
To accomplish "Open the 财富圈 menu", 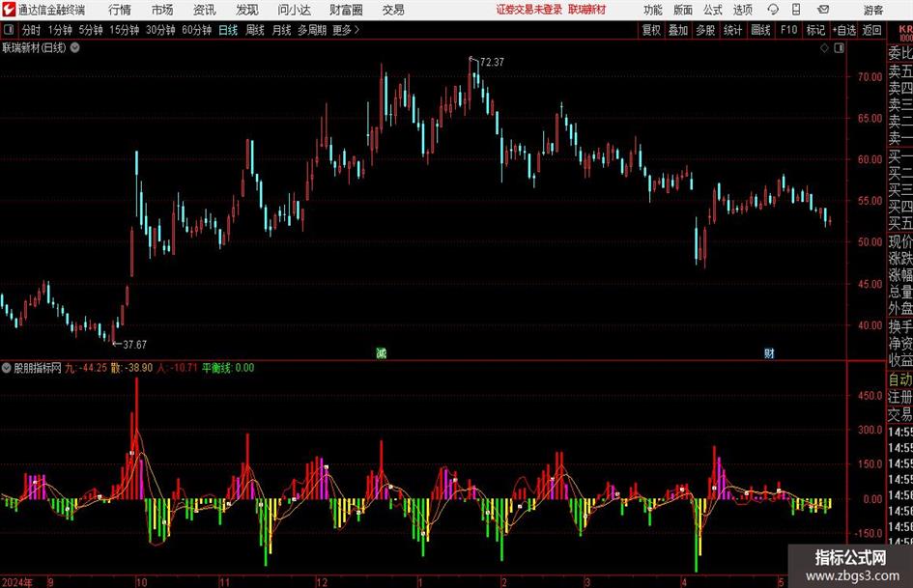I will pyautogui.click(x=346, y=10).
